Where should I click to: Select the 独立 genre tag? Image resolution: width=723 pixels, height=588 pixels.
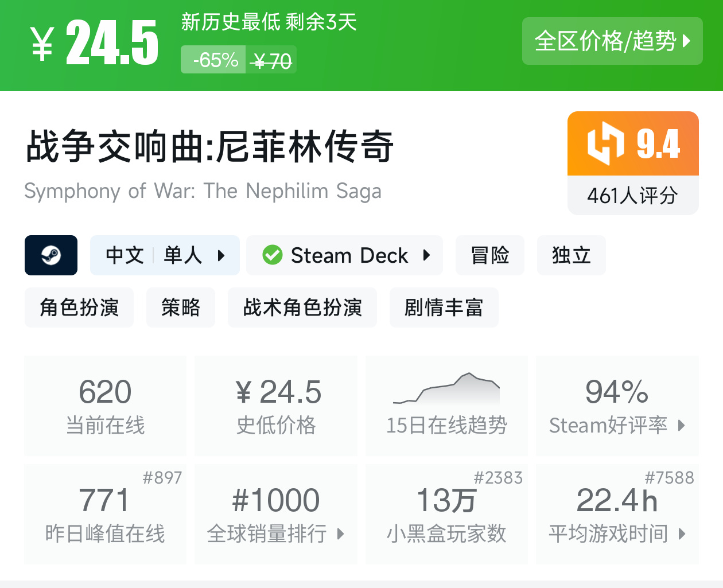pos(571,255)
